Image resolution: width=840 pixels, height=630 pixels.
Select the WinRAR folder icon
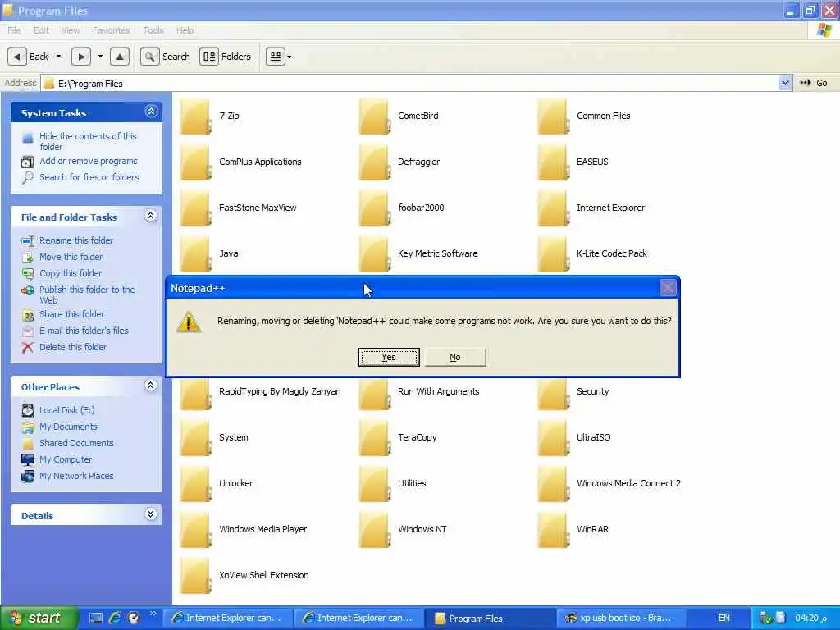pyautogui.click(x=553, y=531)
